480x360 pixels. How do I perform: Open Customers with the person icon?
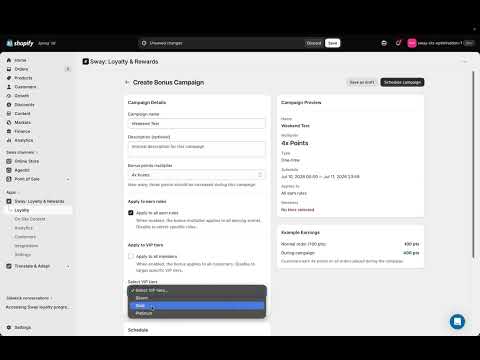(x=25, y=87)
